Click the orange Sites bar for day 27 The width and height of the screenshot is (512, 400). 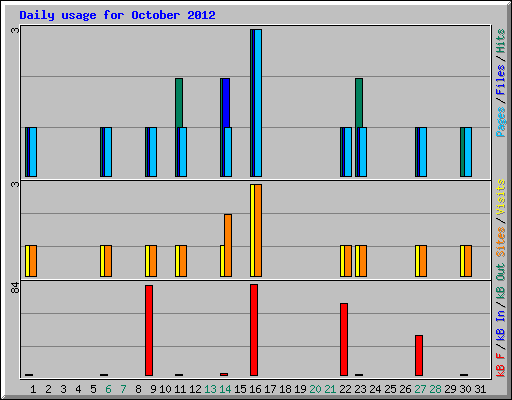tap(423, 261)
